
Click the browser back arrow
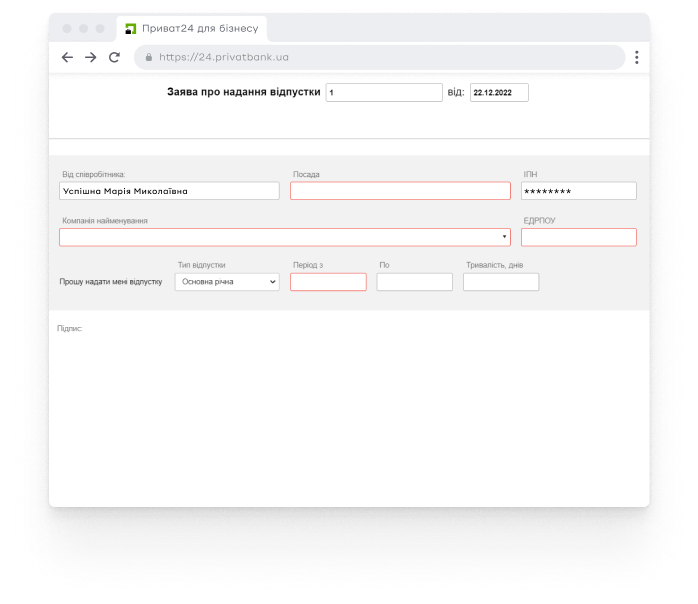67,58
